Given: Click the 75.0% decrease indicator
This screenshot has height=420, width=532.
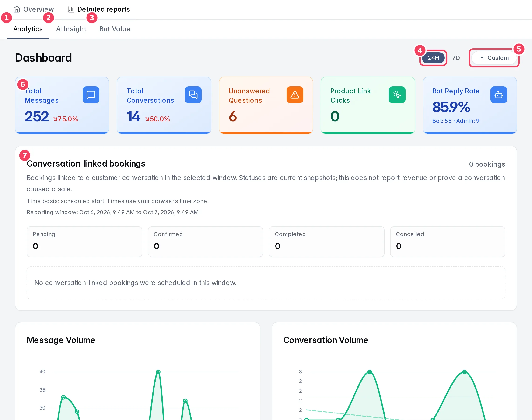Looking at the screenshot, I should [66, 119].
